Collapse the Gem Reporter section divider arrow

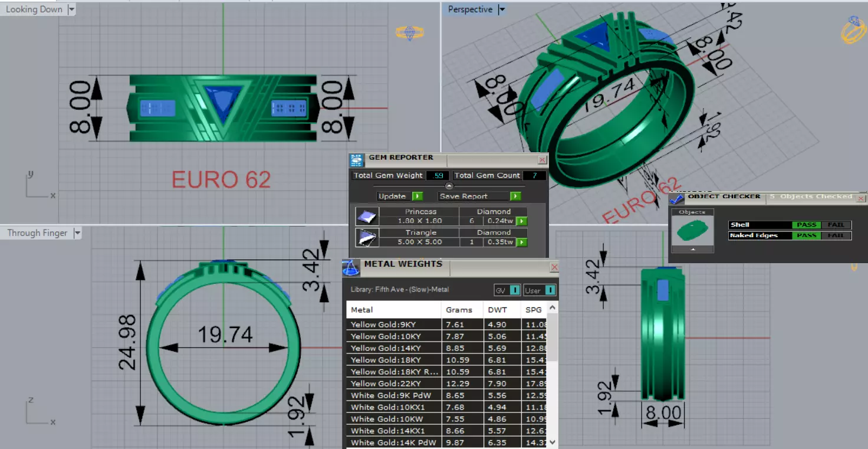coord(449,186)
